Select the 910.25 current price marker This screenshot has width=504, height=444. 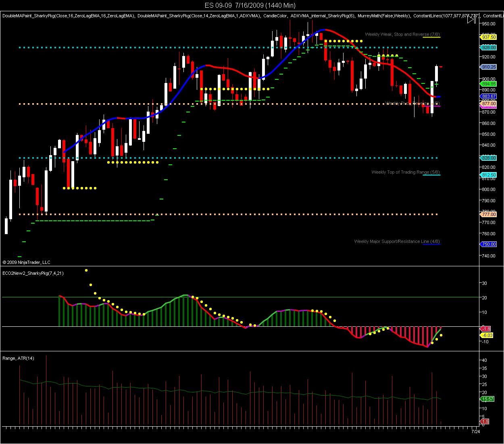click(488, 67)
